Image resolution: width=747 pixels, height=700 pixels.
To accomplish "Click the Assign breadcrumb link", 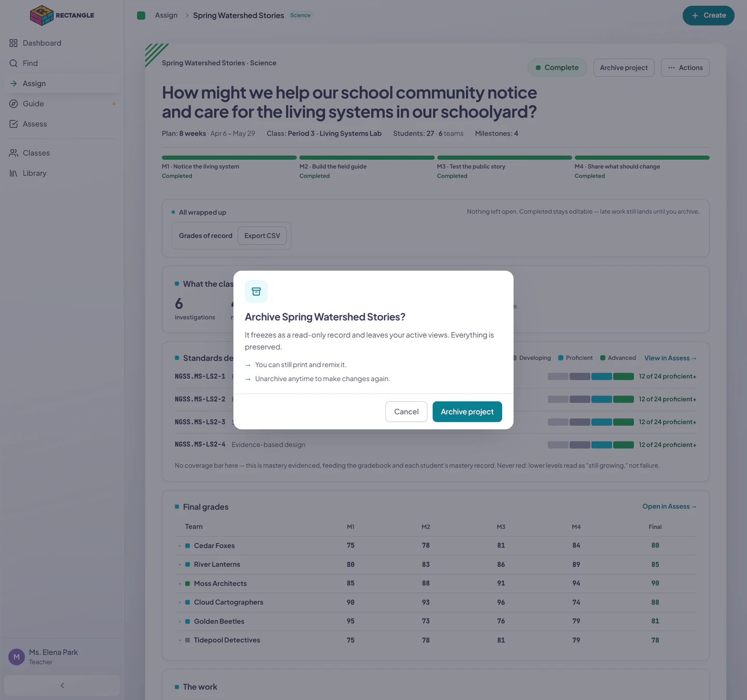I will (166, 16).
